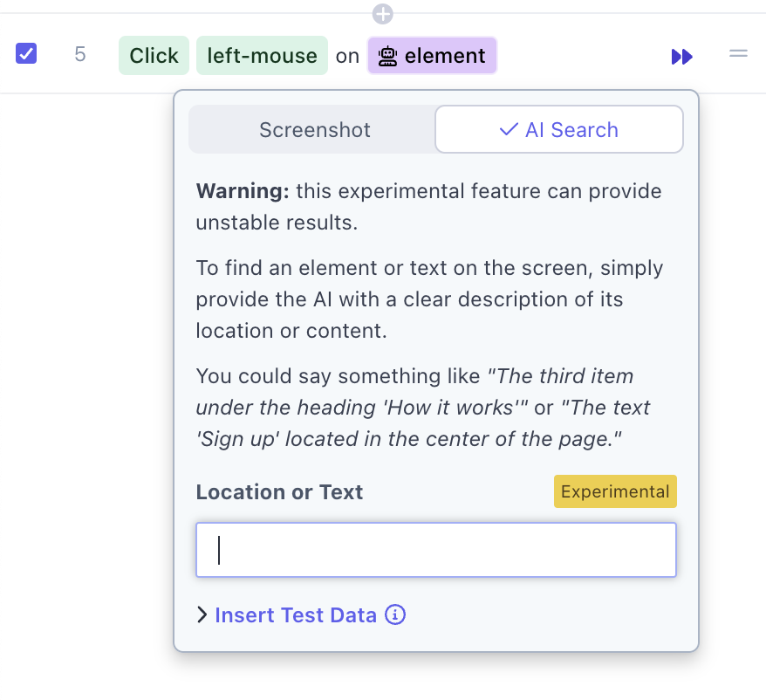Click the drag handle icon on step 5
The height and width of the screenshot is (700, 766).
pos(738,54)
